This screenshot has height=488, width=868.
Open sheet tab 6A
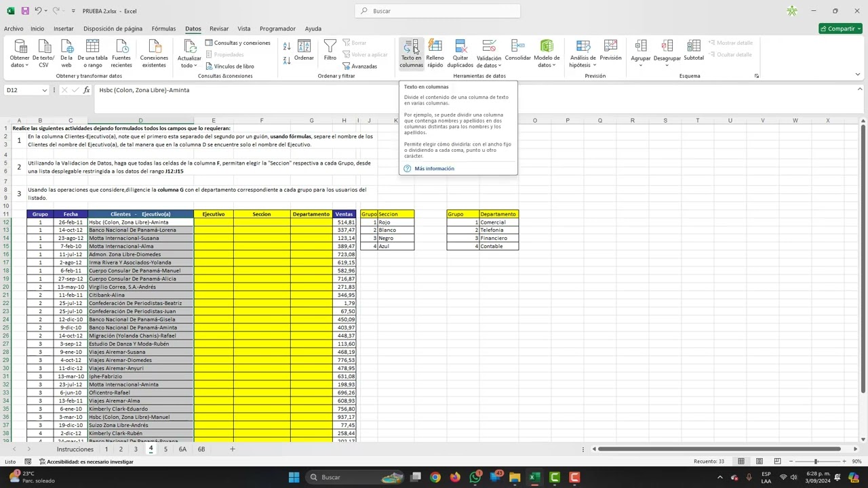[x=182, y=449]
